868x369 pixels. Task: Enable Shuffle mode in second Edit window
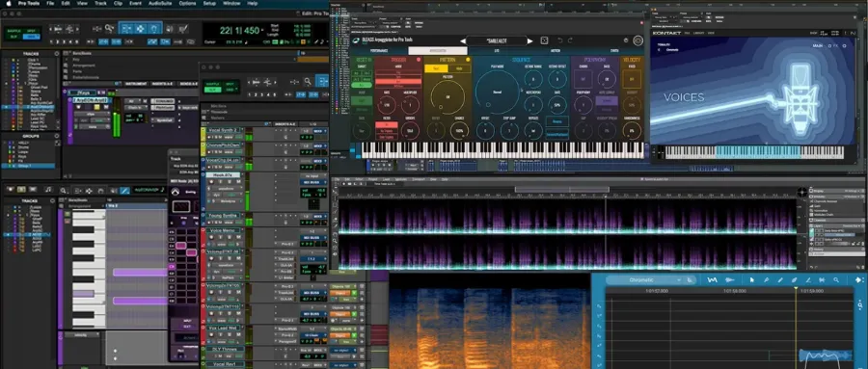[212, 84]
